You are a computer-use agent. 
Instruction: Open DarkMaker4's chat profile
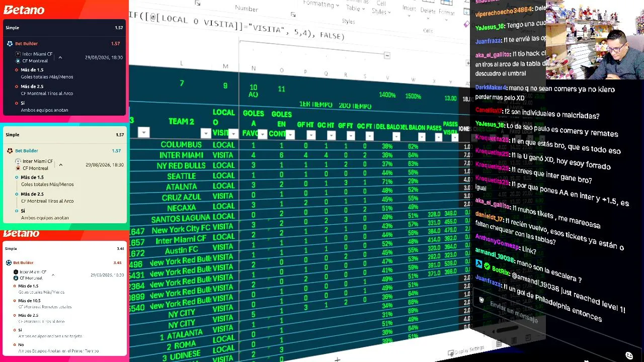pyautogui.click(x=491, y=87)
